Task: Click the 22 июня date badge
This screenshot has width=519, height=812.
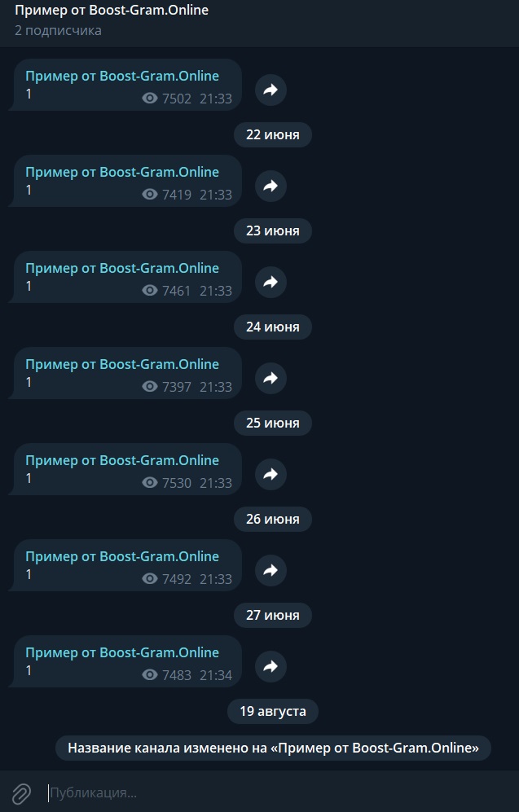Action: (x=272, y=134)
